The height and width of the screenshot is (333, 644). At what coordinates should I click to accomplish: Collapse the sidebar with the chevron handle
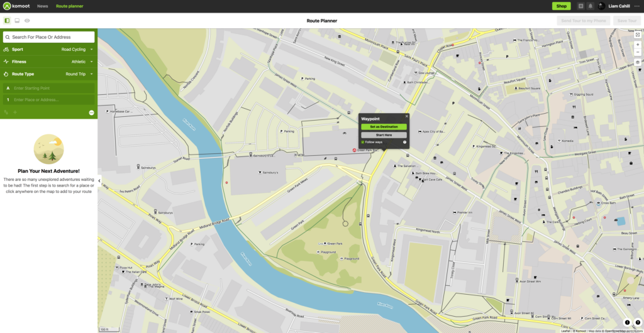coord(99,181)
